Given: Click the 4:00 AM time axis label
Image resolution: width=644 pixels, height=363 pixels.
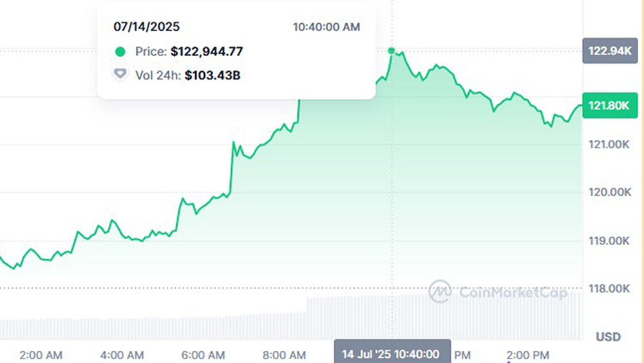Looking at the screenshot, I should [x=122, y=355].
